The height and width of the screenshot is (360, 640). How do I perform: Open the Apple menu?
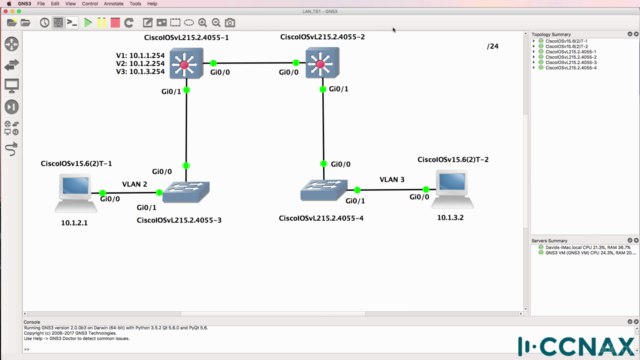pyautogui.click(x=9, y=4)
